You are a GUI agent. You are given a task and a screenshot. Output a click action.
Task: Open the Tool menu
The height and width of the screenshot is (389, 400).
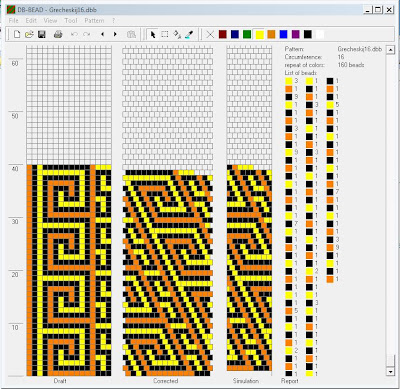(x=71, y=21)
